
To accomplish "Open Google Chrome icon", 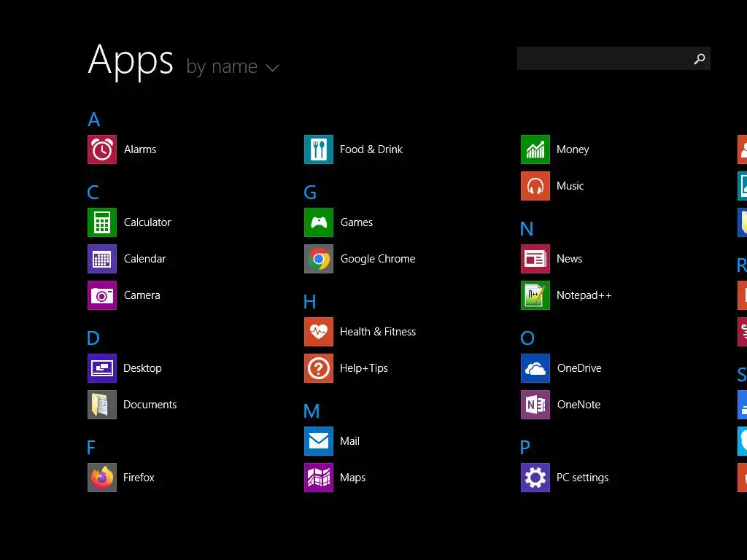I will [x=319, y=259].
